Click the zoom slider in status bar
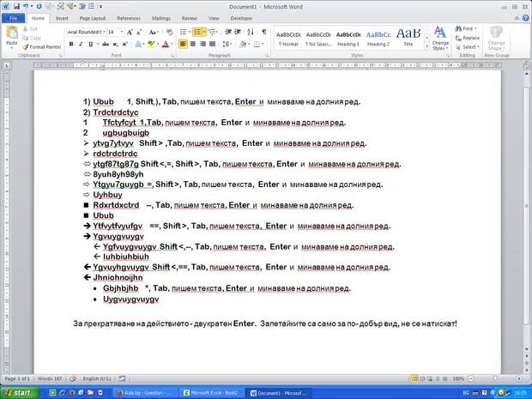This screenshot has height=399, width=532. [x=494, y=378]
